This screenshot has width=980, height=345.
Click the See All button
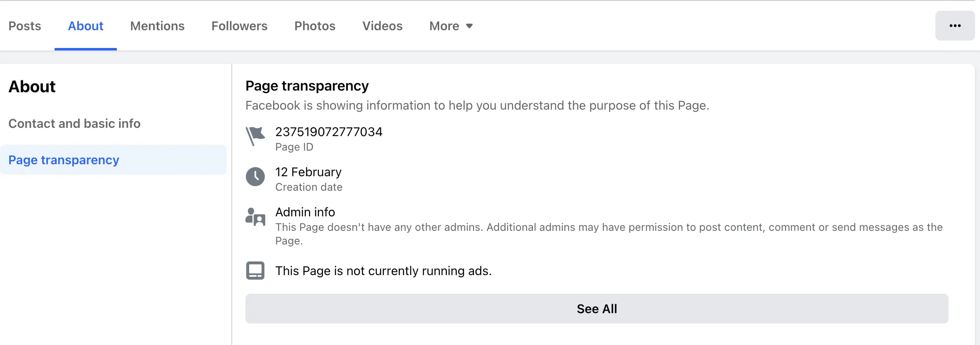(x=597, y=309)
